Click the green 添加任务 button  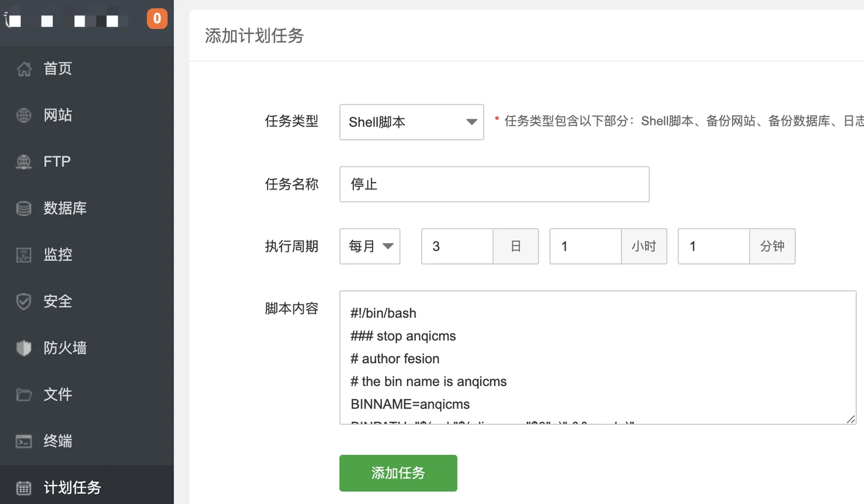click(x=398, y=473)
